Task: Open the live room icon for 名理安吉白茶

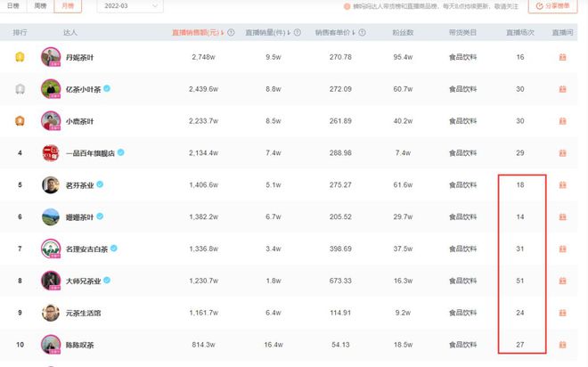Action: click(x=562, y=249)
